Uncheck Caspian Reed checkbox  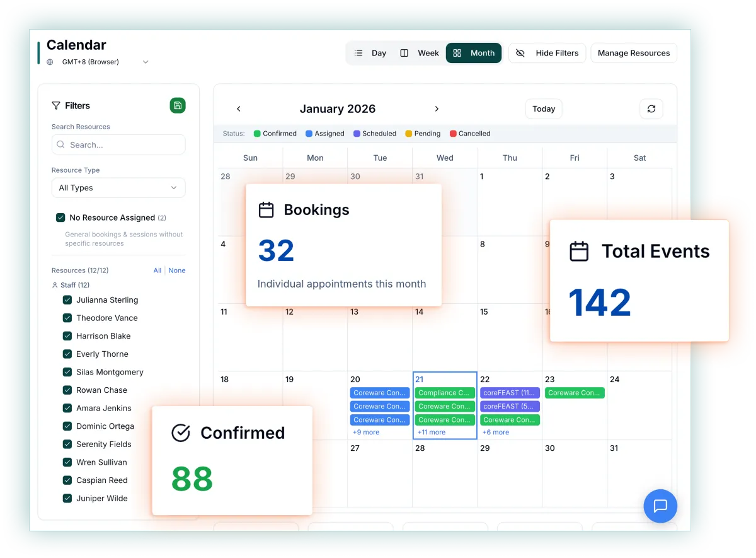pos(67,480)
